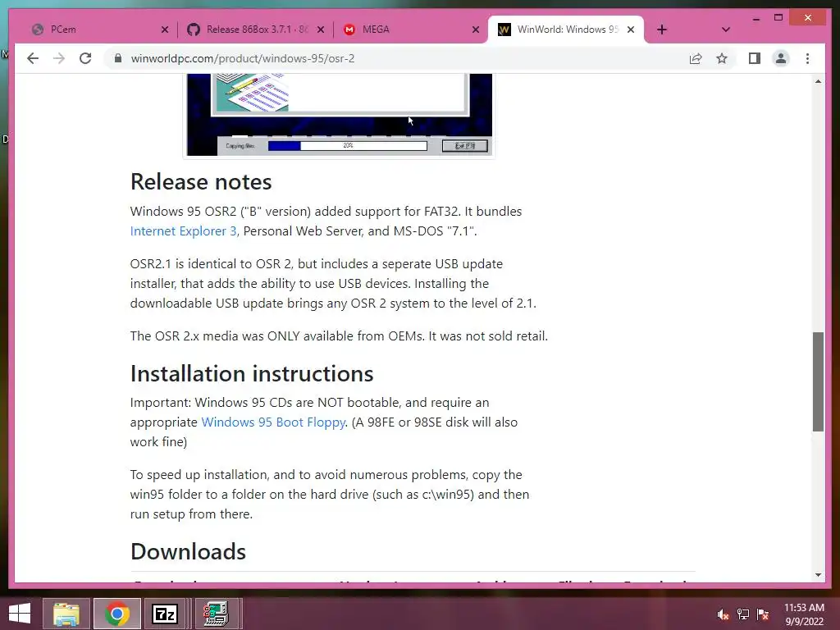
Task: Reload the WinWorld page
Action: pyautogui.click(x=85, y=58)
